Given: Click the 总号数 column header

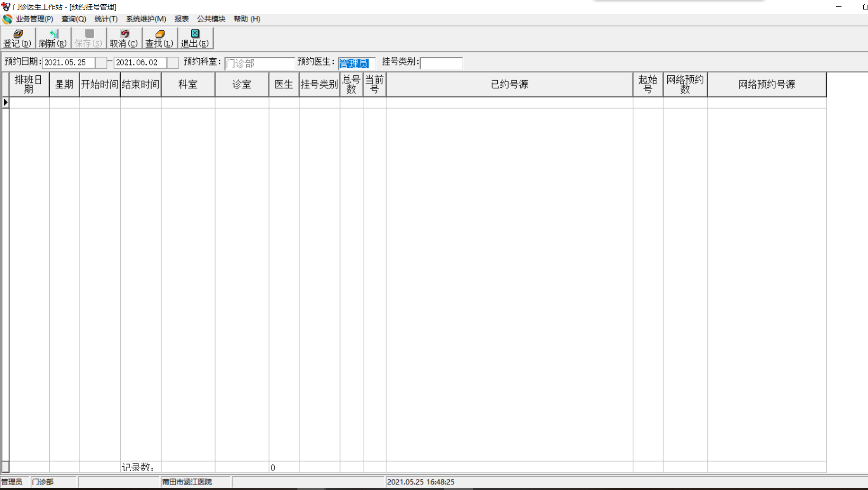Looking at the screenshot, I should (351, 84).
